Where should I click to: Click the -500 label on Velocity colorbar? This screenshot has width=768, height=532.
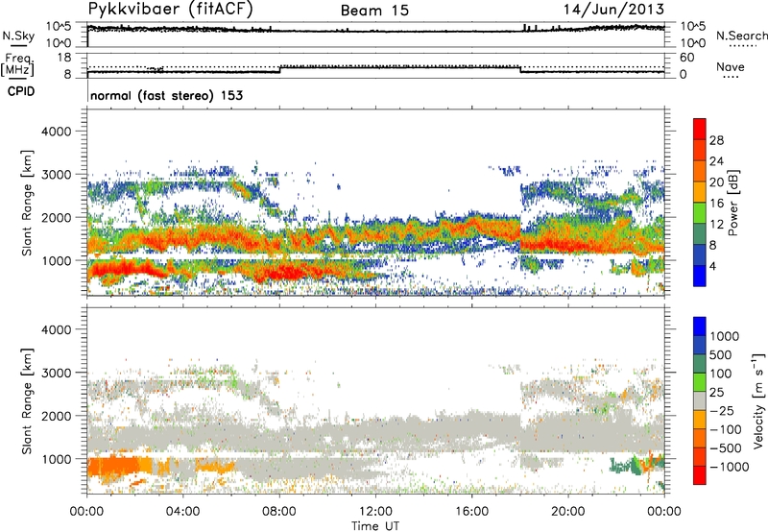click(x=725, y=447)
